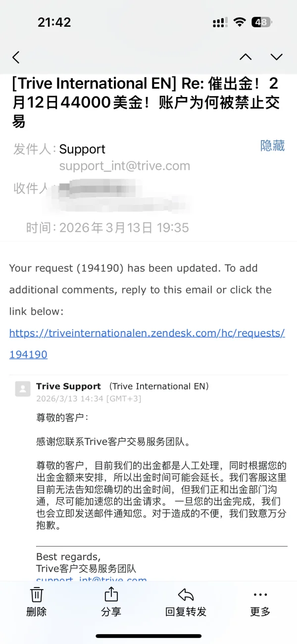Screen dimensions: 297x644
Task: Hide details with 隐藏 link
Action: (x=272, y=146)
